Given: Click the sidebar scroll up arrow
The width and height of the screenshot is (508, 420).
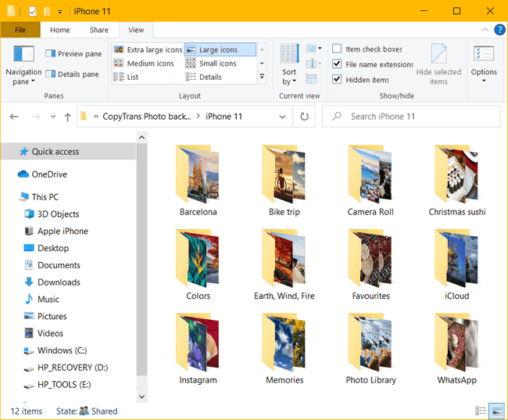Looking at the screenshot, I should click(x=142, y=138).
